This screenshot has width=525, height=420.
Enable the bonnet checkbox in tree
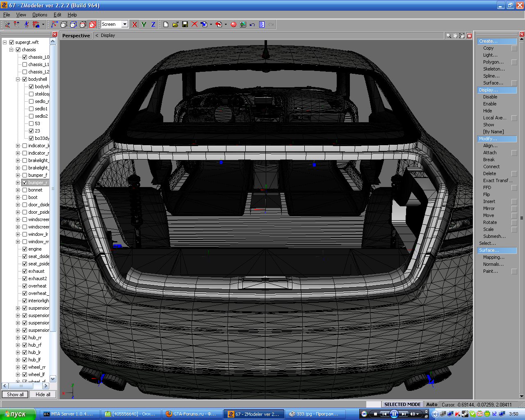25,190
